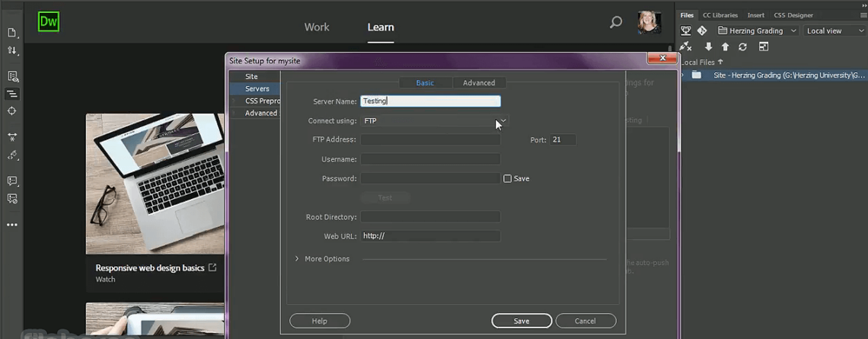Open the CSS Designer panel tab
This screenshot has height=339, width=868.
(793, 15)
